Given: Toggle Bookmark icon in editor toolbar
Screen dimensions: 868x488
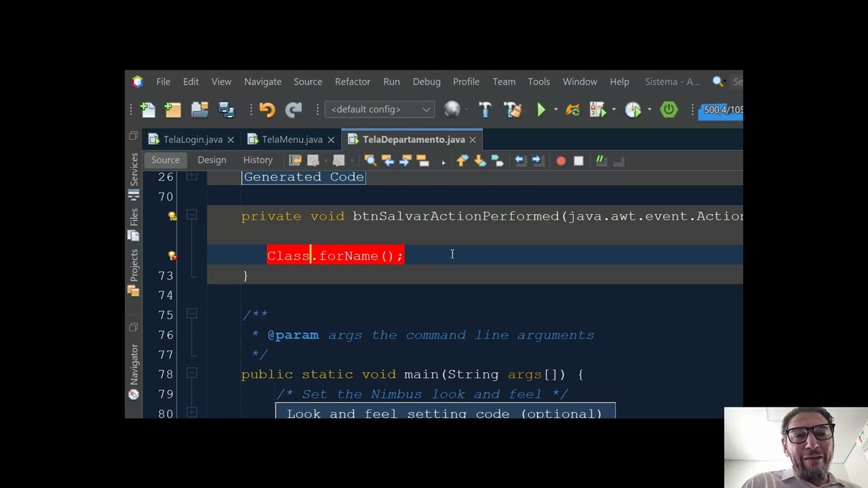Looking at the screenshot, I should 497,161.
